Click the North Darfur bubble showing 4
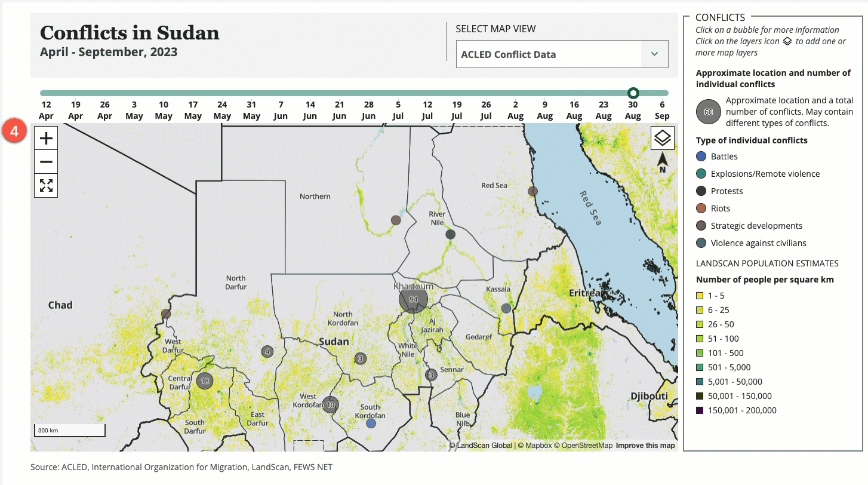Screen dimensions: 868x485 pyautogui.click(x=267, y=352)
